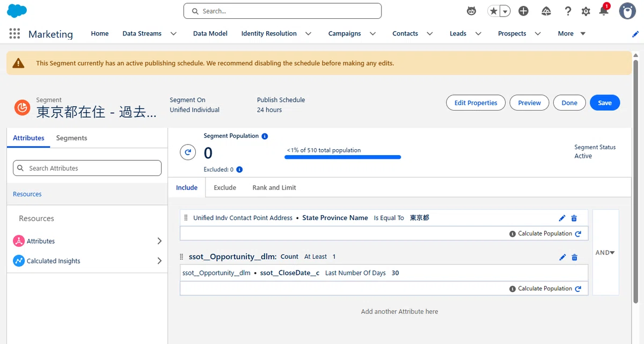Image resolution: width=644 pixels, height=344 pixels.
Task: Select the Segments tab in left panel
Action: [x=71, y=138]
